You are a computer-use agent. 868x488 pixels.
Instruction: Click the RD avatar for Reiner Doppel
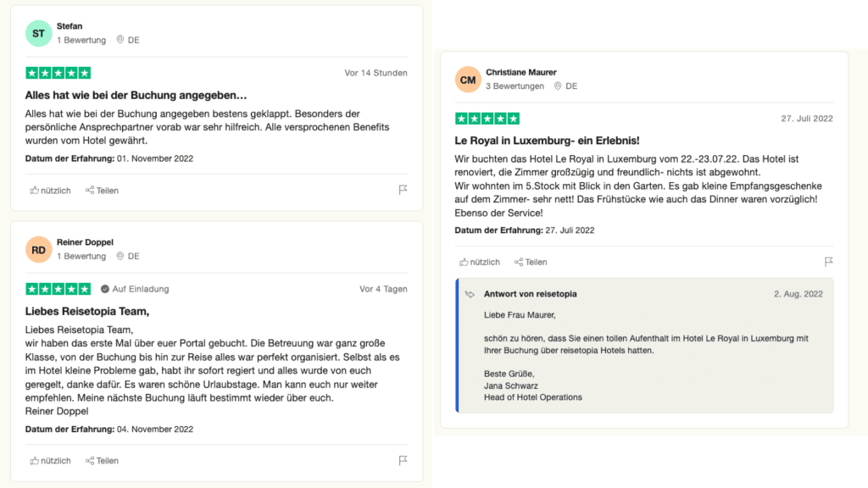[x=39, y=249]
